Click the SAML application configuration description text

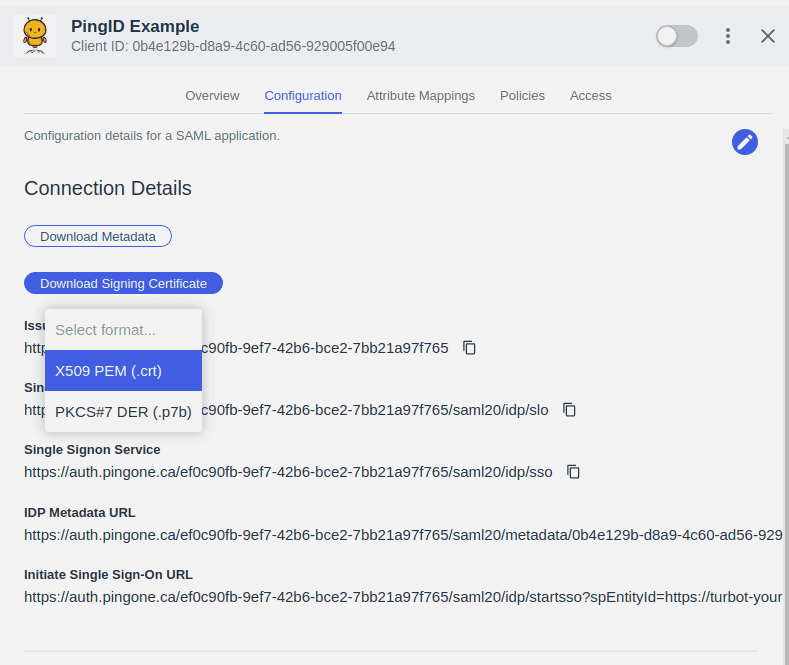pyautogui.click(x=152, y=136)
